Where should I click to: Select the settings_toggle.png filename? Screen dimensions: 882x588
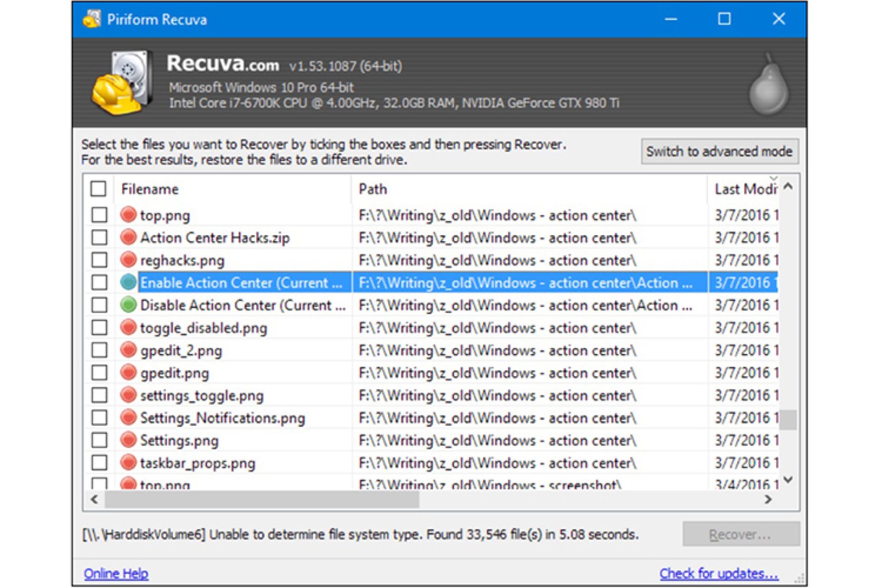(x=202, y=396)
